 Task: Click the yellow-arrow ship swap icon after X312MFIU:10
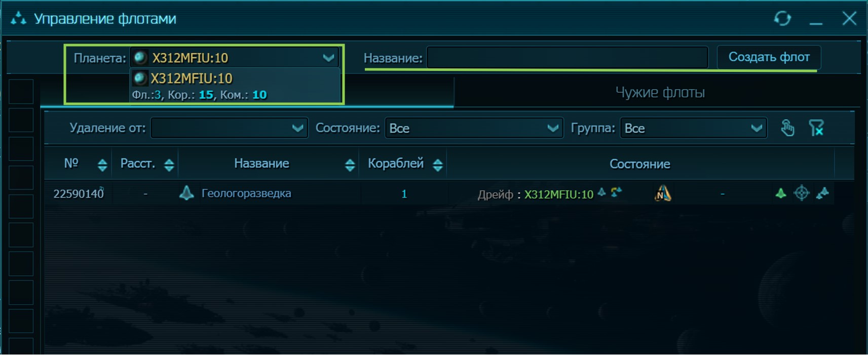pyautogui.click(x=616, y=192)
